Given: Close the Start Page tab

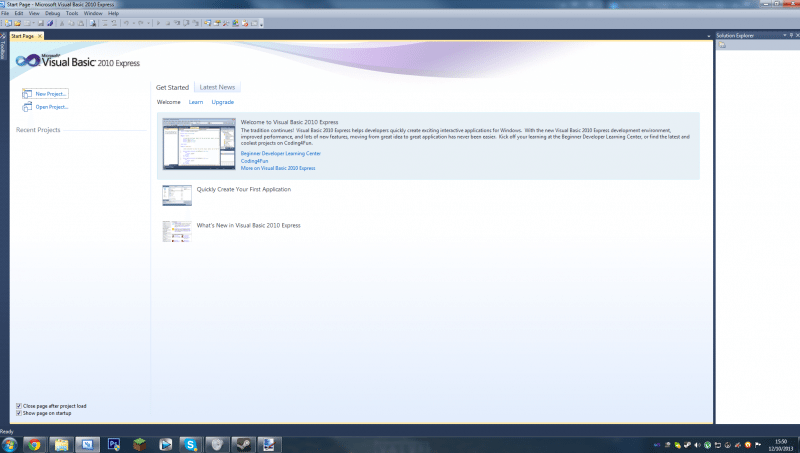Looking at the screenshot, I should (x=40, y=36).
